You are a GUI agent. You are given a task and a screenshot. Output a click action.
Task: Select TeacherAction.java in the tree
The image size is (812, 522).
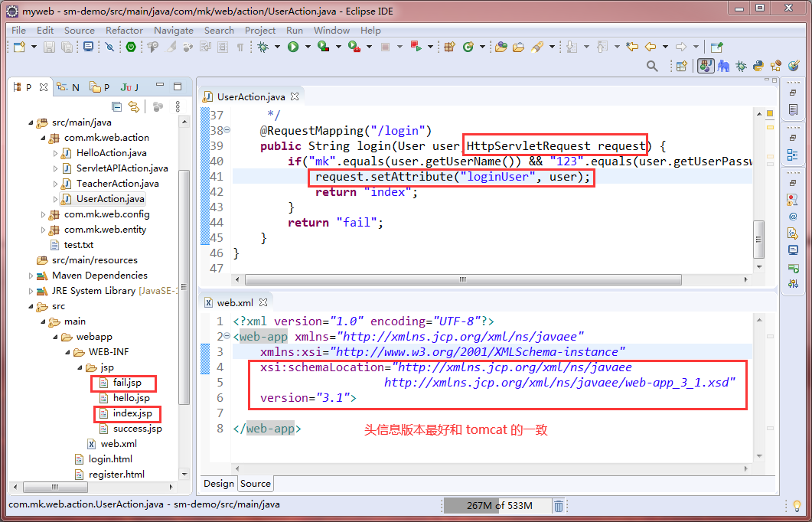117,184
